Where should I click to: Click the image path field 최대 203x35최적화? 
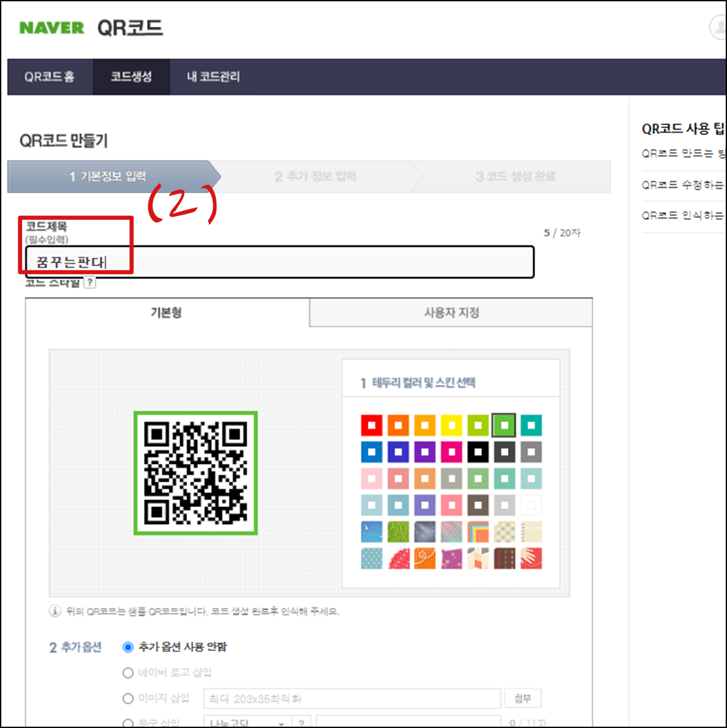click(x=352, y=698)
